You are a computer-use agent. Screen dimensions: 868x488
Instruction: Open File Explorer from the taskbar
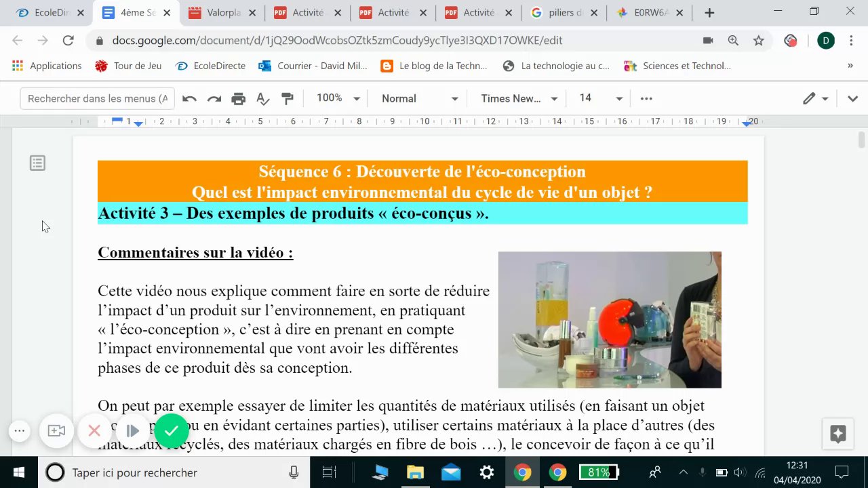[x=415, y=472]
